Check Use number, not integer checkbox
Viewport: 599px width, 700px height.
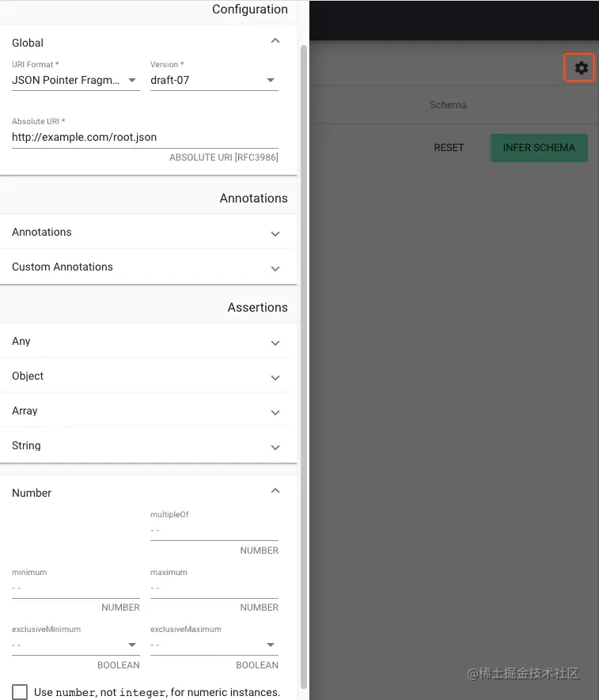point(20,692)
